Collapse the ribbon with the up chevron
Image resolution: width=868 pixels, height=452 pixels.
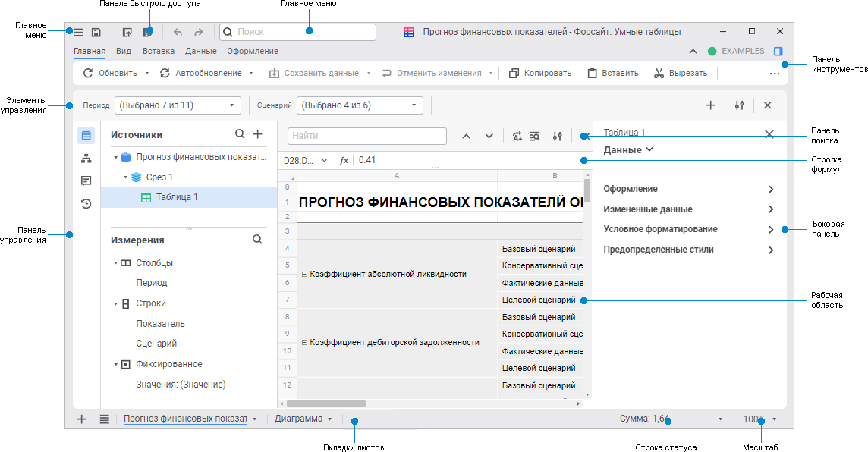(693, 51)
